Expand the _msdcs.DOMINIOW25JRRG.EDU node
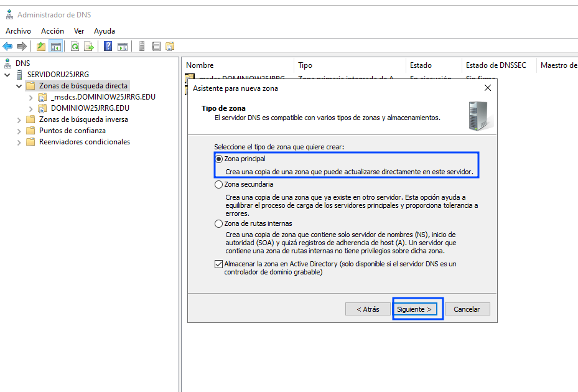Screen dimensions: 578x392 (x=31, y=98)
